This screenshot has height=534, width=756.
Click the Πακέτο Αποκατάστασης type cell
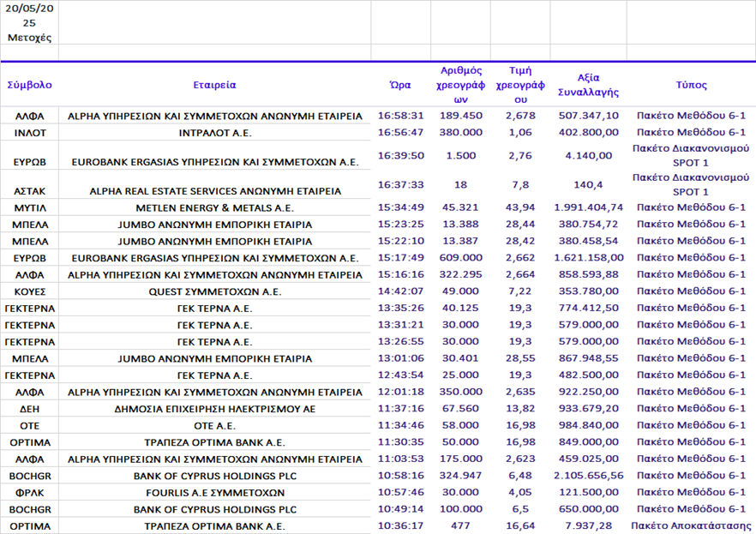pyautogui.click(x=691, y=525)
